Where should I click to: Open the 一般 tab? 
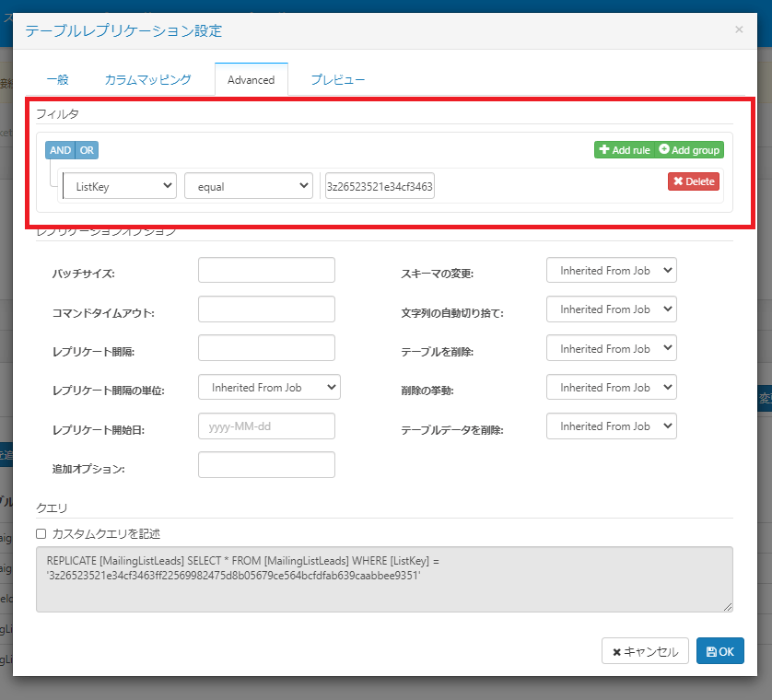pyautogui.click(x=58, y=80)
